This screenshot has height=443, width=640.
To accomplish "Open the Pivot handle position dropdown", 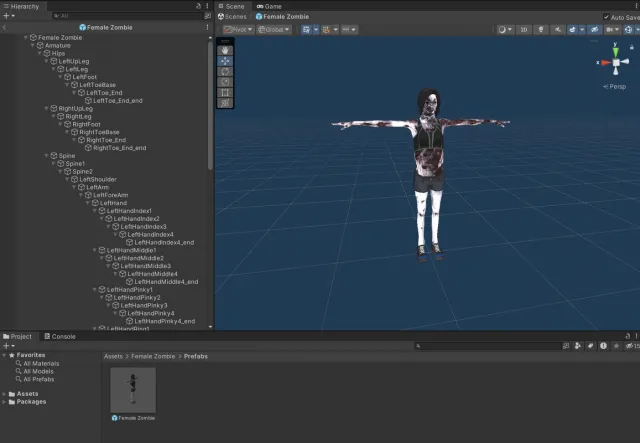I will pyautogui.click(x=239, y=29).
